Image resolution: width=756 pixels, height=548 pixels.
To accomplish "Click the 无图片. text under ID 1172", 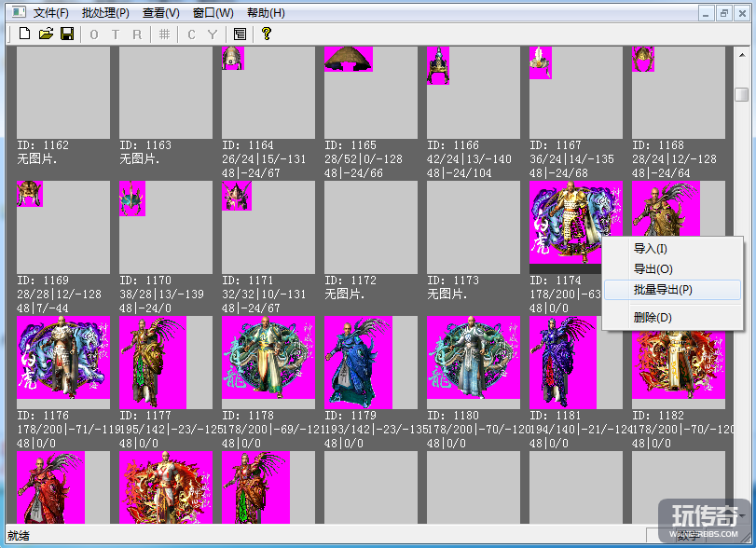I will [344, 294].
